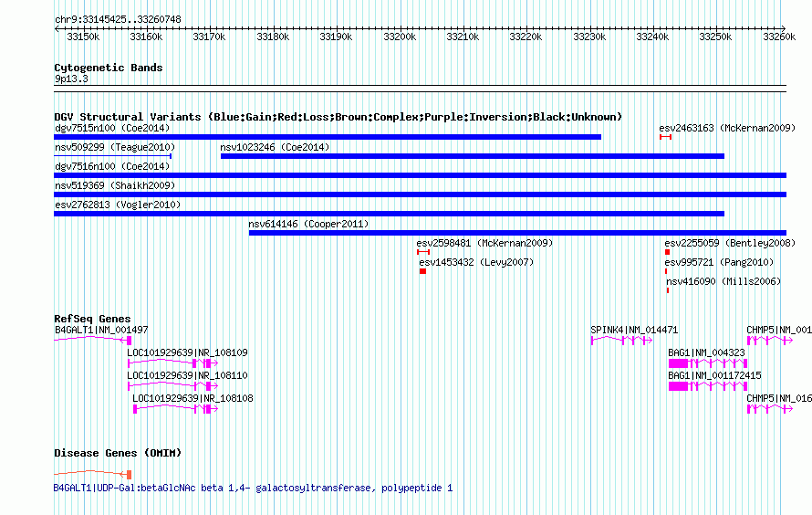Viewport: 812px width, 515px height.
Task: Click the nsv1023246 (Coe2014) label
Action: (275, 147)
